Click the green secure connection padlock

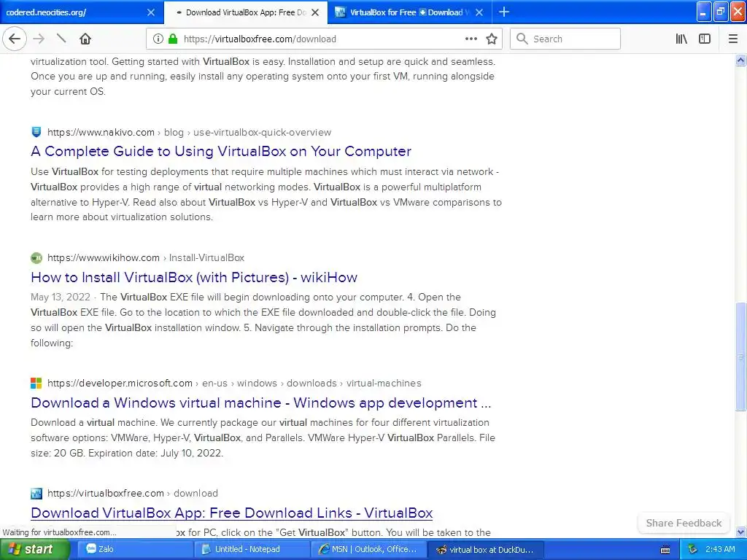click(x=173, y=39)
